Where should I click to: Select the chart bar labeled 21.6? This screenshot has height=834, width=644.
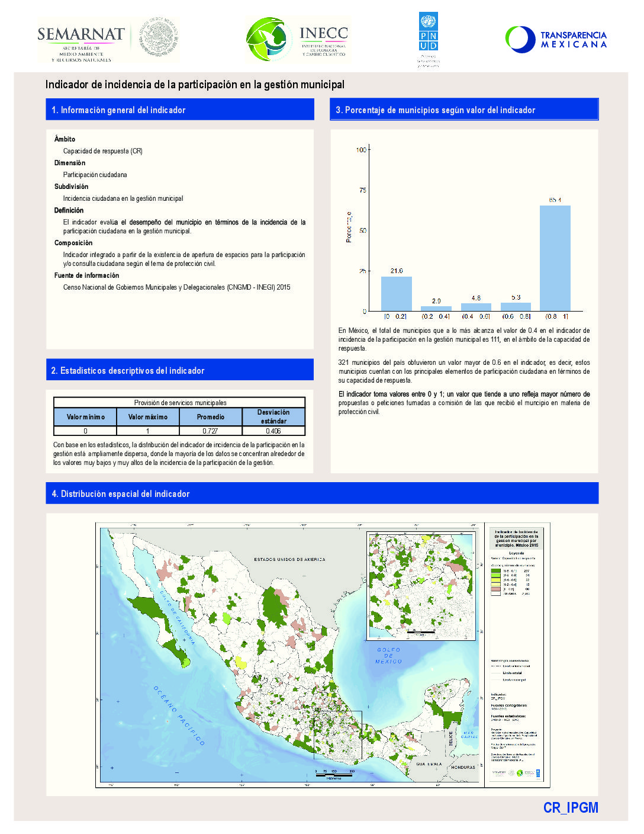point(396,294)
